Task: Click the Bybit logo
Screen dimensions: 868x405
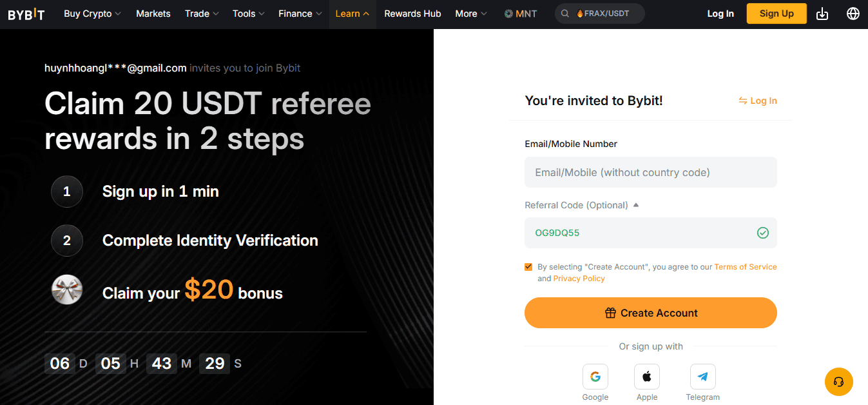Action: point(26,13)
